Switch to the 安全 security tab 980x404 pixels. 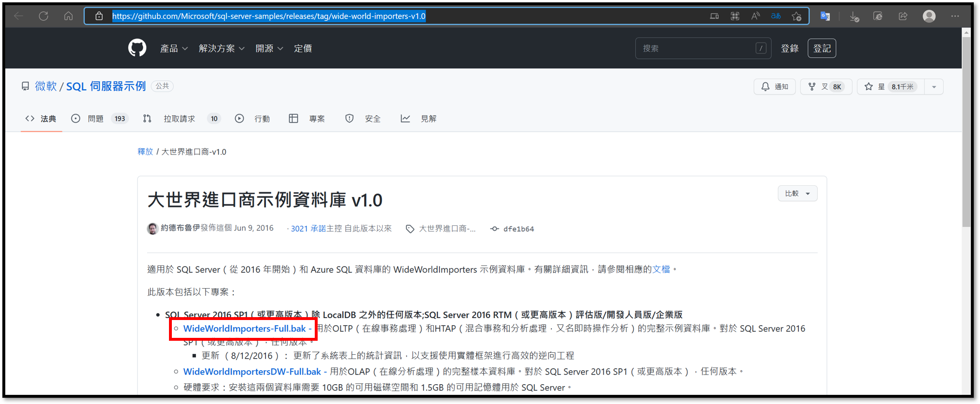[363, 119]
